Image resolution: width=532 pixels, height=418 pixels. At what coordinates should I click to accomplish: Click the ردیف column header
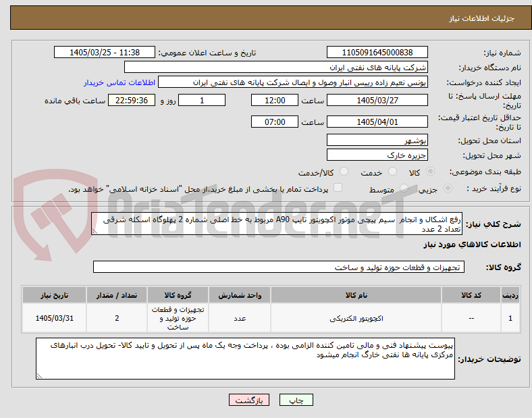pyautogui.click(x=510, y=295)
